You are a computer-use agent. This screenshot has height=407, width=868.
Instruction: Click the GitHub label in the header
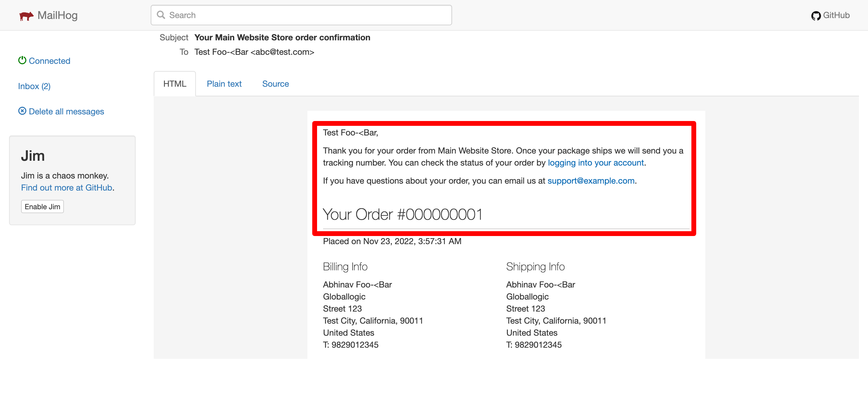pos(838,15)
